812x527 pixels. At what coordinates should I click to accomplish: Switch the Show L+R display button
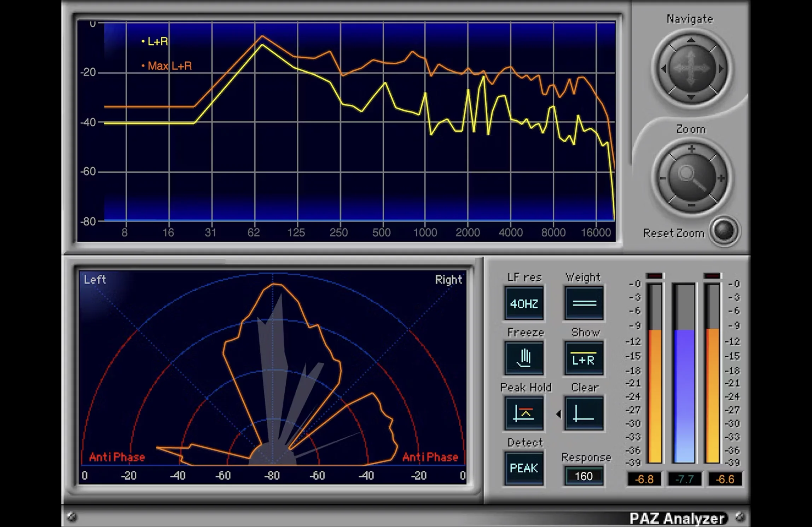click(x=584, y=358)
